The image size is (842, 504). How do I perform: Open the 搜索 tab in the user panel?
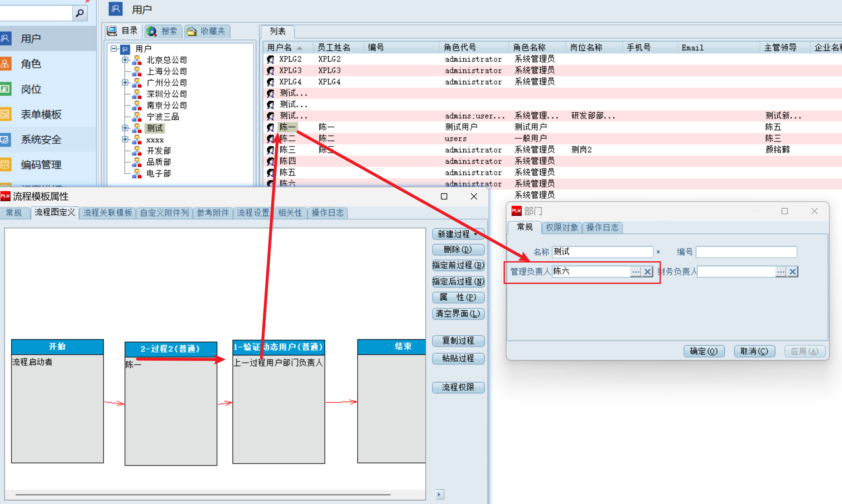pos(164,31)
